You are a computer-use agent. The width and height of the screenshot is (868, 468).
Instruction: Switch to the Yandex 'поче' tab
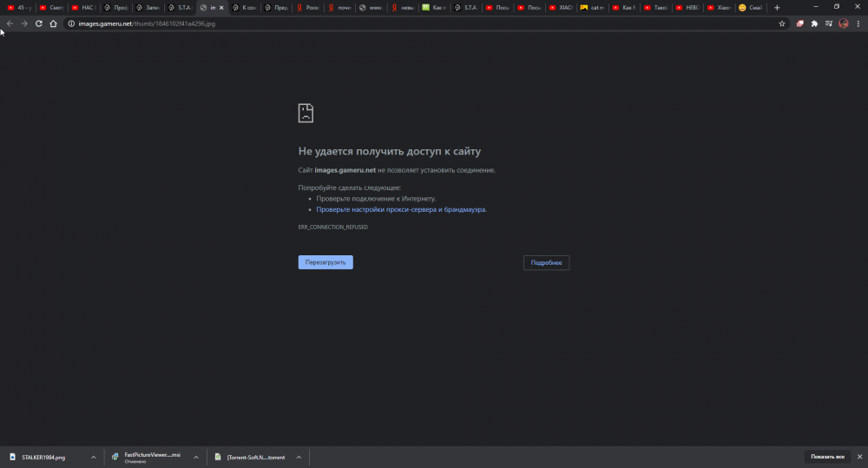340,8
